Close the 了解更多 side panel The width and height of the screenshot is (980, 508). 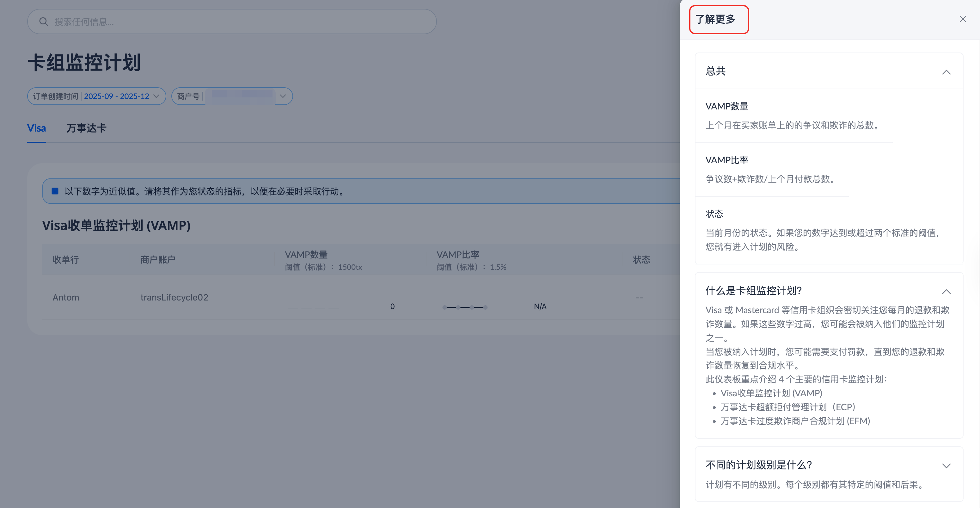(x=963, y=19)
